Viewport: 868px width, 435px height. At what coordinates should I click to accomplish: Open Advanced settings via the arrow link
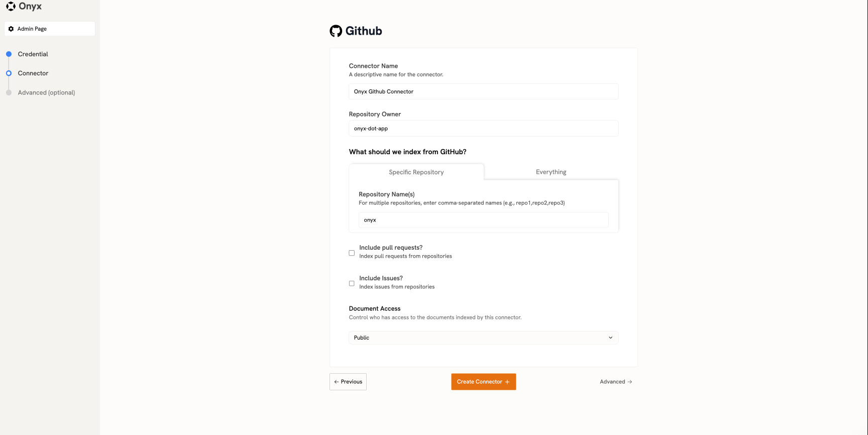click(615, 381)
